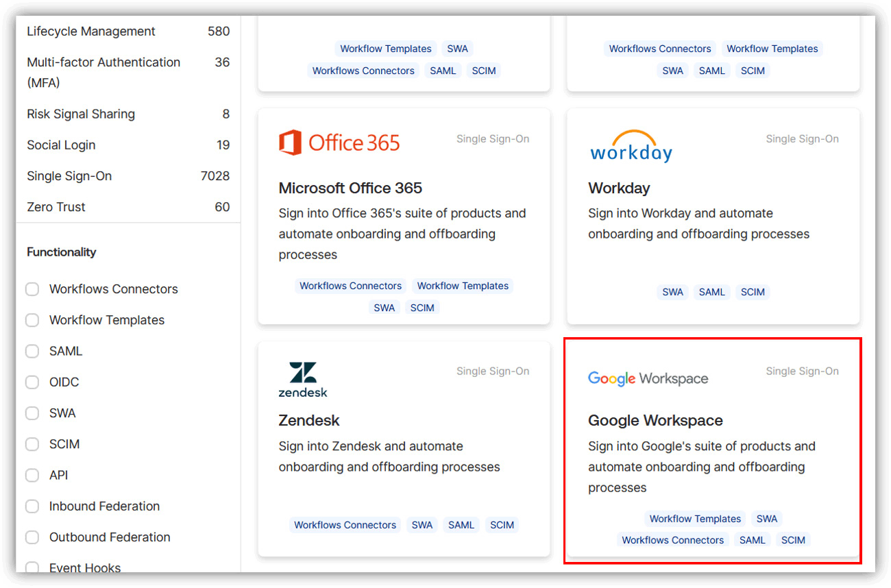Click the "Sign into Google's suite" description
Viewport: 891px width, 588px height.
click(702, 467)
